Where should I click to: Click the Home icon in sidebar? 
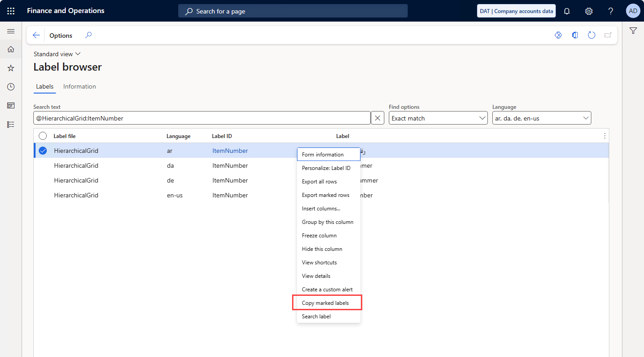click(x=11, y=49)
